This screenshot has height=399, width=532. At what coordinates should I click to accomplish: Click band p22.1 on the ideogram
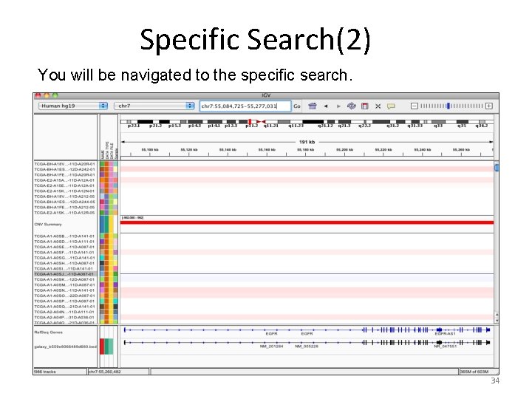point(133,126)
